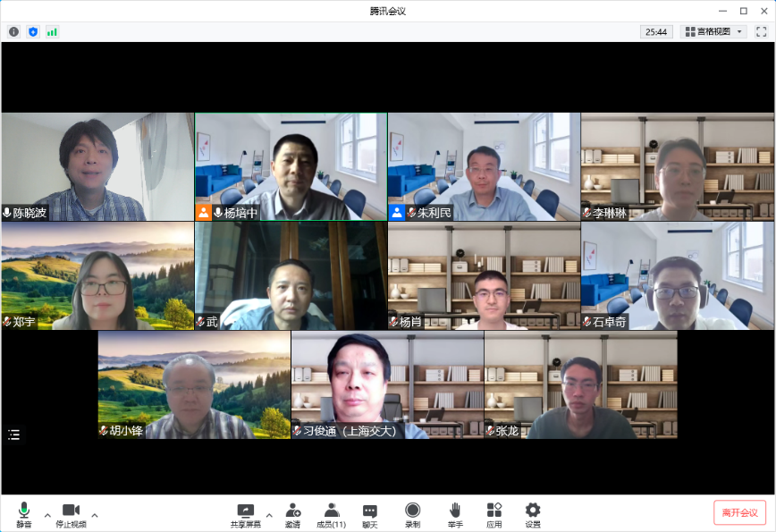Mute the microphone with 静音 button
The height and width of the screenshot is (532, 776).
pos(23,514)
